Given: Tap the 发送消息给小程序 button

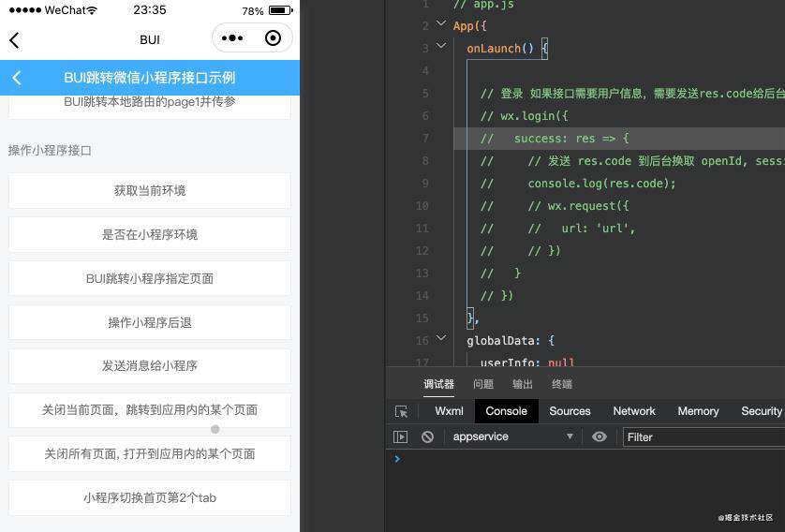Looking at the screenshot, I should (150, 366).
